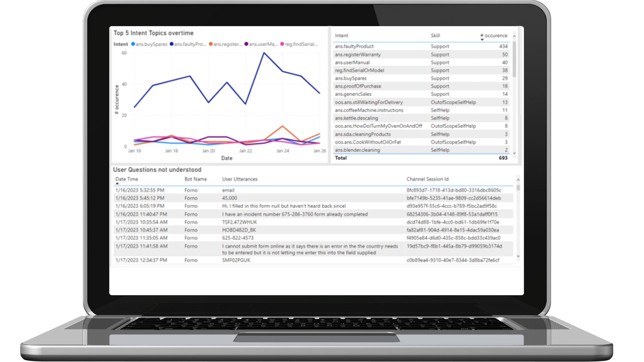Select the reg.findSerialOrModel row
This screenshot has width=644, height=362.
point(421,70)
